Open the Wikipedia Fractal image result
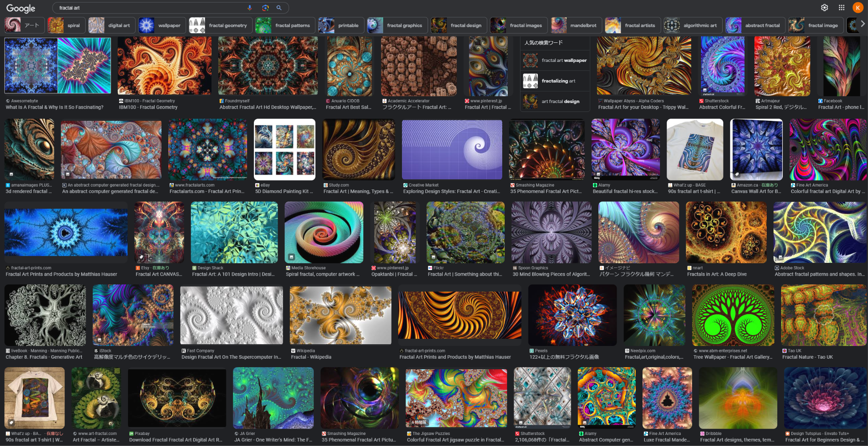868x446 pixels. point(340,315)
